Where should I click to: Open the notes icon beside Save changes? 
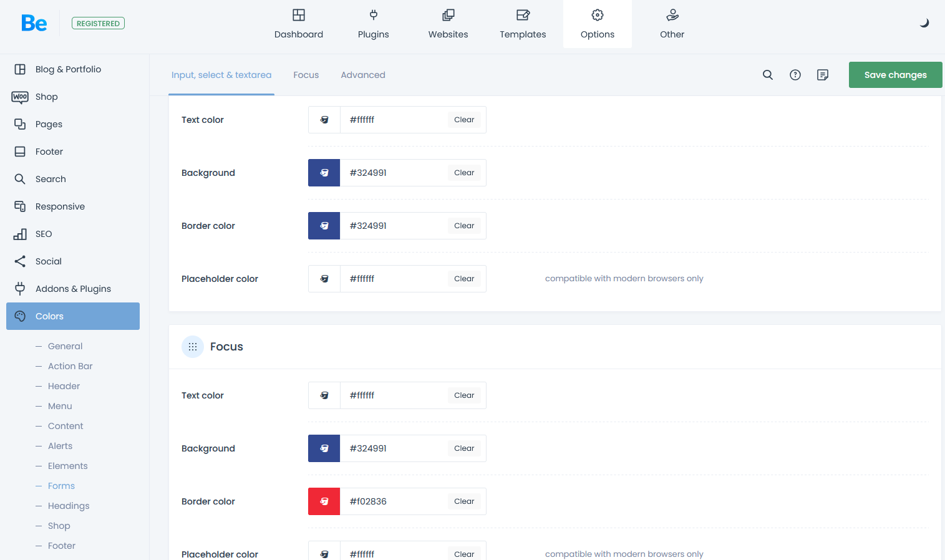pos(823,75)
